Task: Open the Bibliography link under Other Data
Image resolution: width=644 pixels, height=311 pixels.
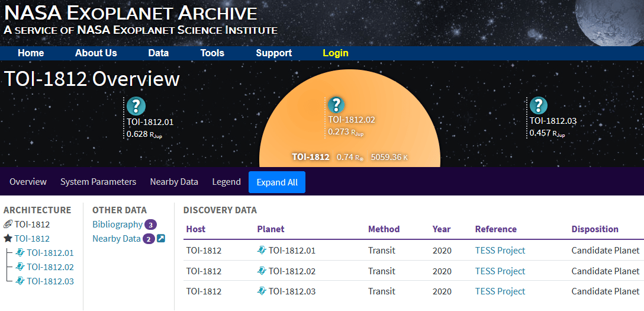Action: 117,225
